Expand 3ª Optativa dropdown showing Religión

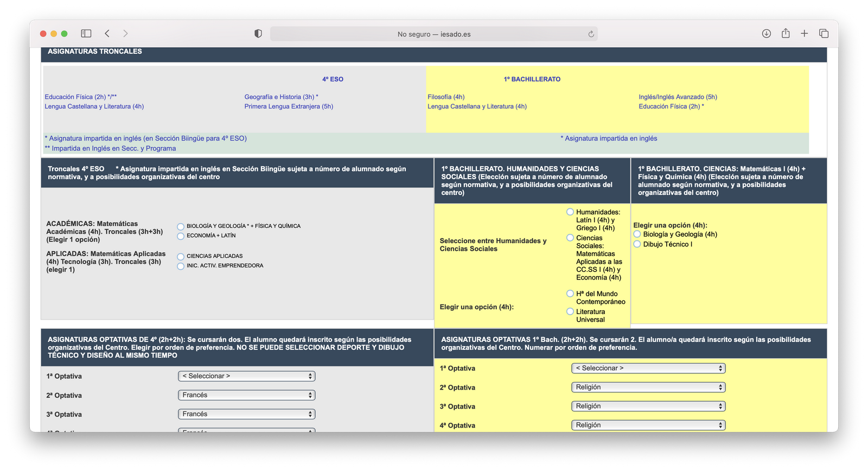[x=648, y=406]
